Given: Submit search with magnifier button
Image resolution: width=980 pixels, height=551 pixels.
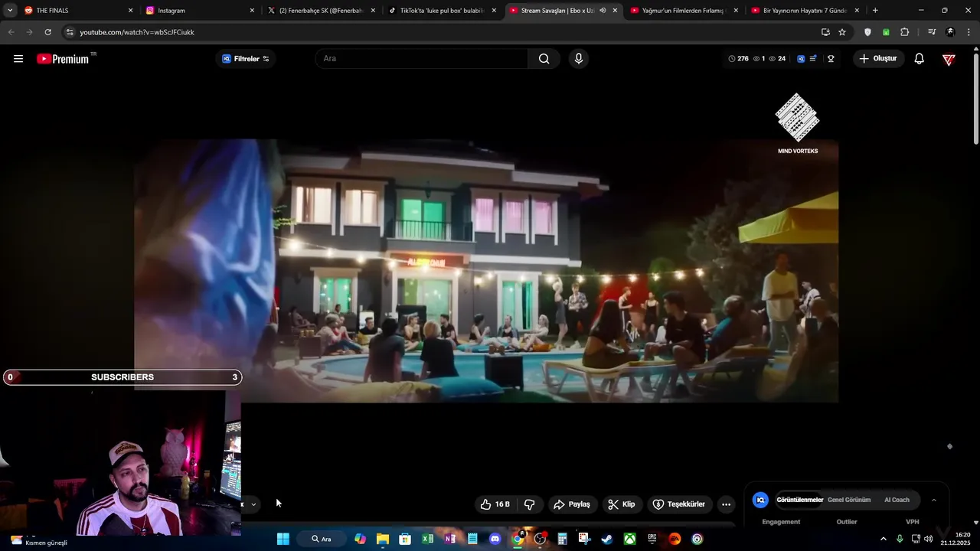Looking at the screenshot, I should tap(544, 59).
